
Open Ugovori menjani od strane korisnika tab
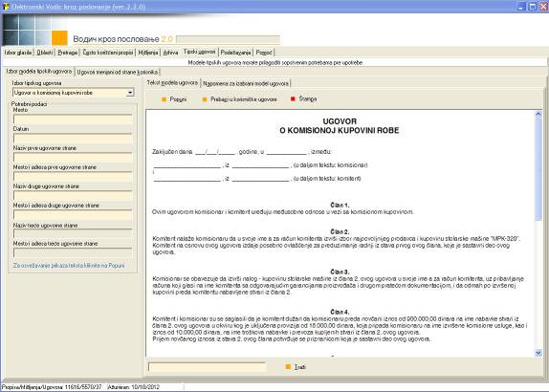click(x=118, y=72)
